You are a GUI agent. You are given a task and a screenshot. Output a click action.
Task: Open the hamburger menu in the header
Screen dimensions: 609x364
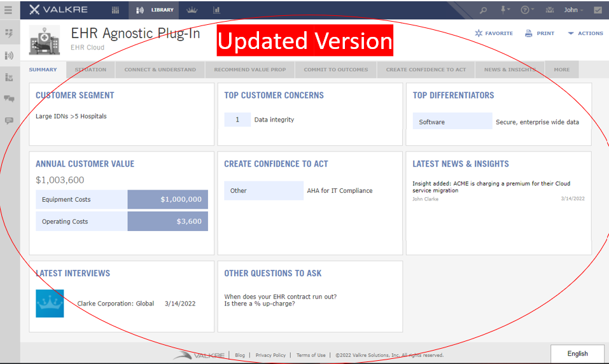pos(8,10)
